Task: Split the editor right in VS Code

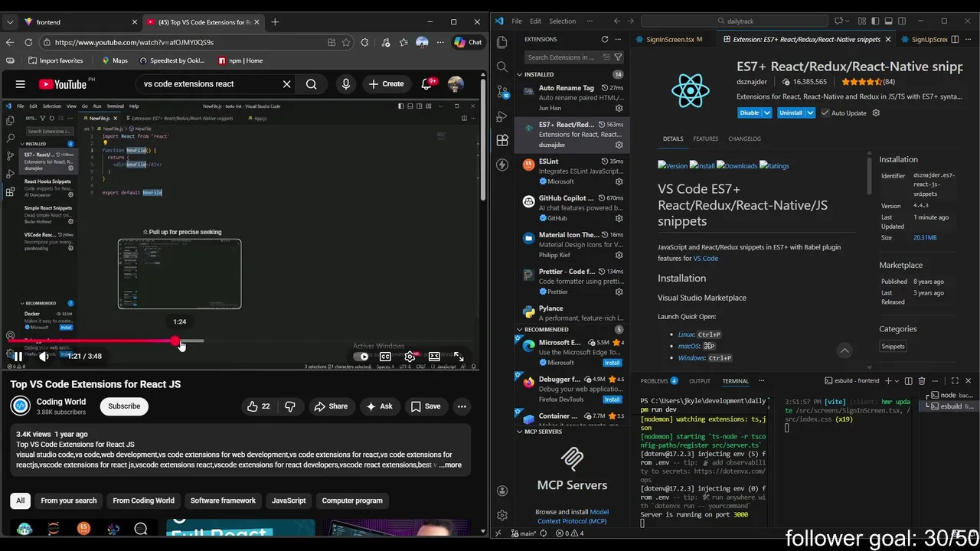Action: click(956, 39)
